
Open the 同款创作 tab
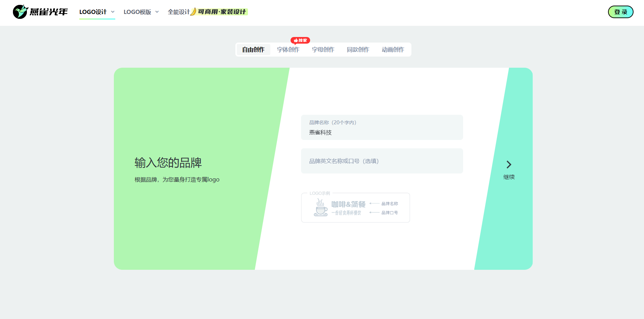(358, 50)
